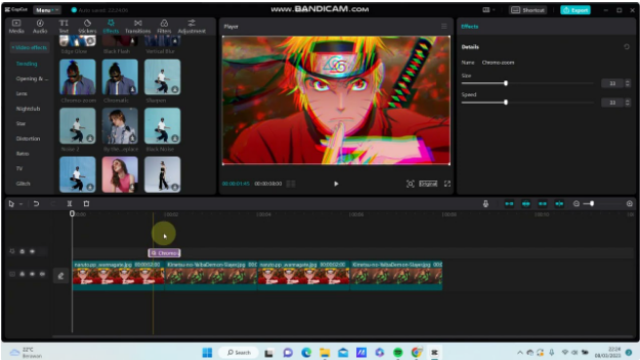Open the Transitions tab
The height and width of the screenshot is (360, 640).
(138, 26)
